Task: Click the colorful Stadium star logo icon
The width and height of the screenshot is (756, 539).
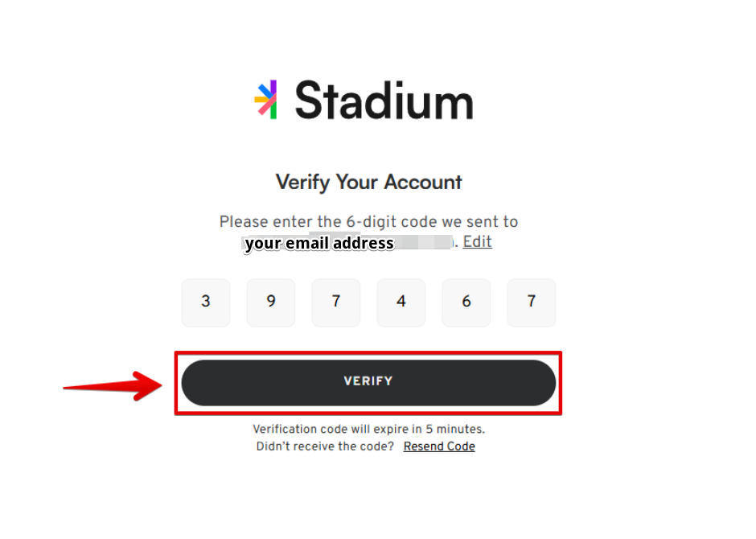Action: click(266, 100)
